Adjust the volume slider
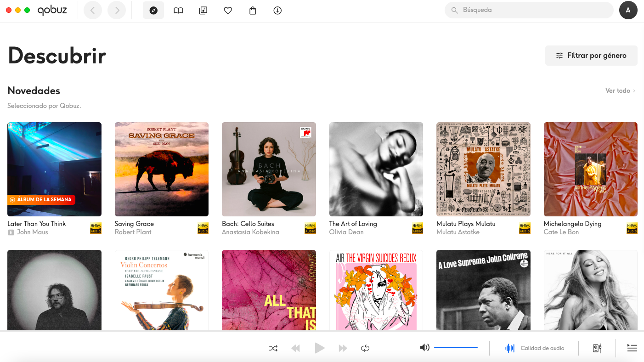 pos(456,348)
